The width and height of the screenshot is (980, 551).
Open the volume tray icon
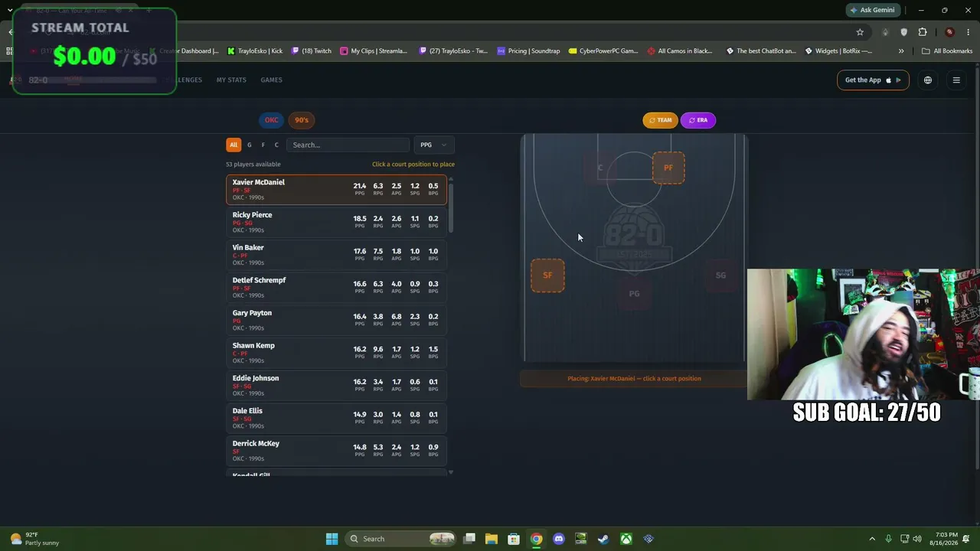point(917,539)
